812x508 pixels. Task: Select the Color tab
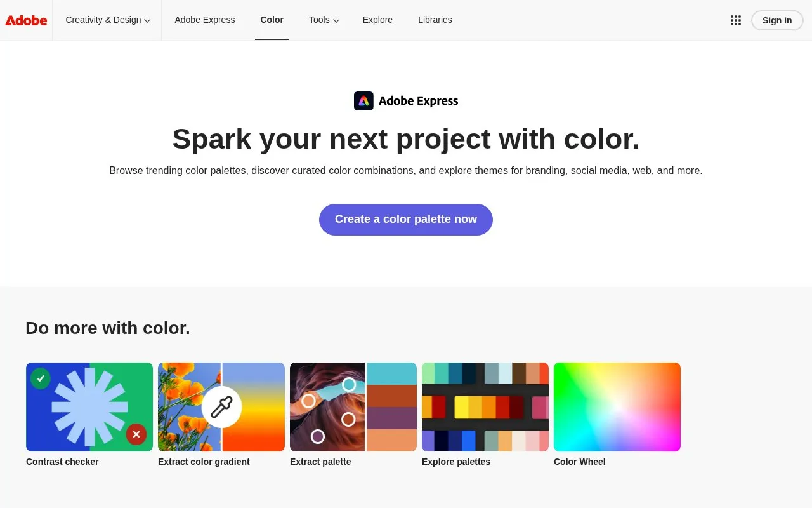[272, 20]
